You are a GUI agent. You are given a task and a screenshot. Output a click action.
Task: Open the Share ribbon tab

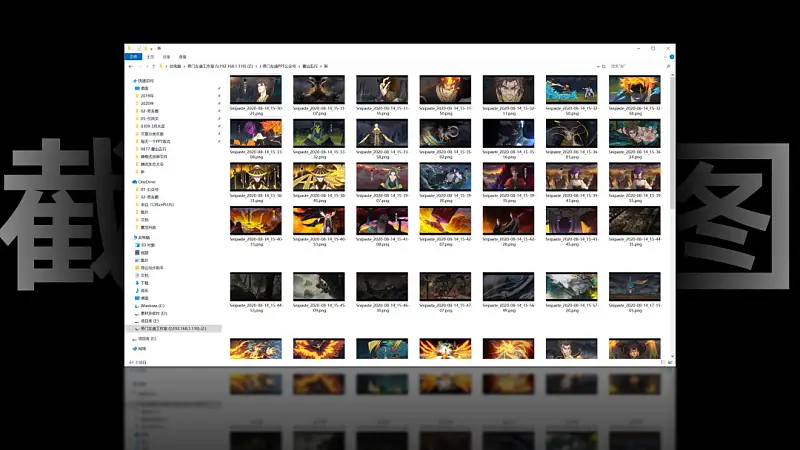tap(166, 57)
